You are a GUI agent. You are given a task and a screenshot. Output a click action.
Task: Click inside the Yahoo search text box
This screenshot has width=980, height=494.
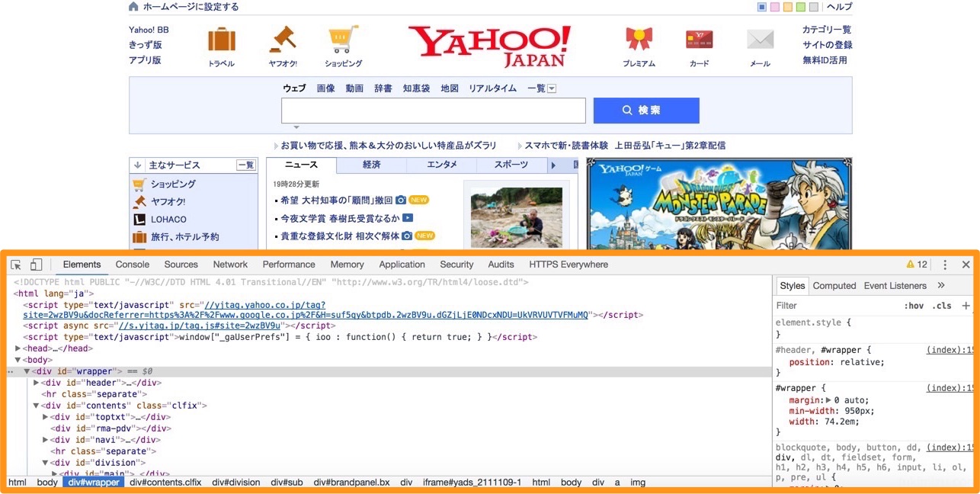pos(434,111)
